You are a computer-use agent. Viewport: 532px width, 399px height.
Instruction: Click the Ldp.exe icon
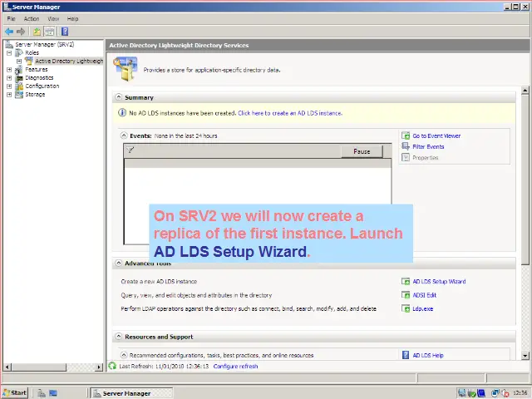coord(406,308)
